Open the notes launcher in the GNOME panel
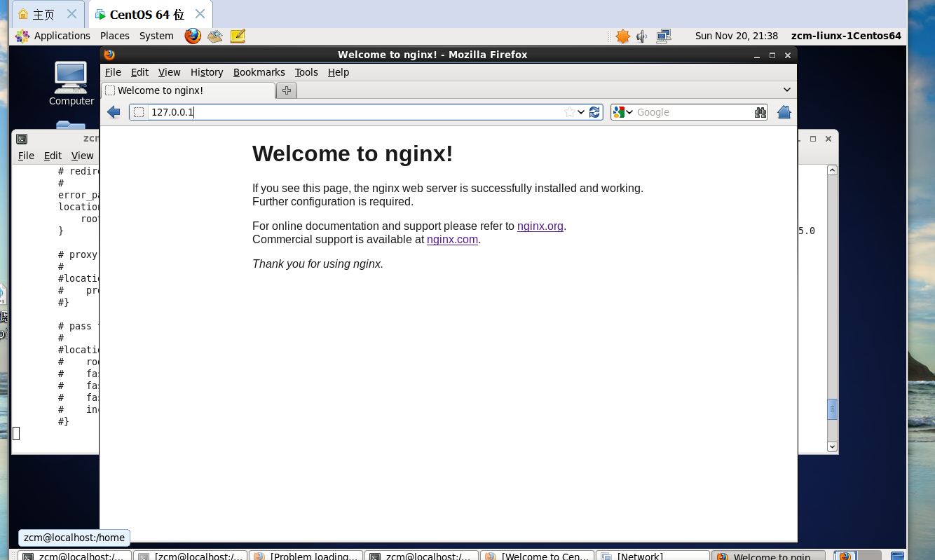This screenshot has height=560, width=935. [x=238, y=36]
